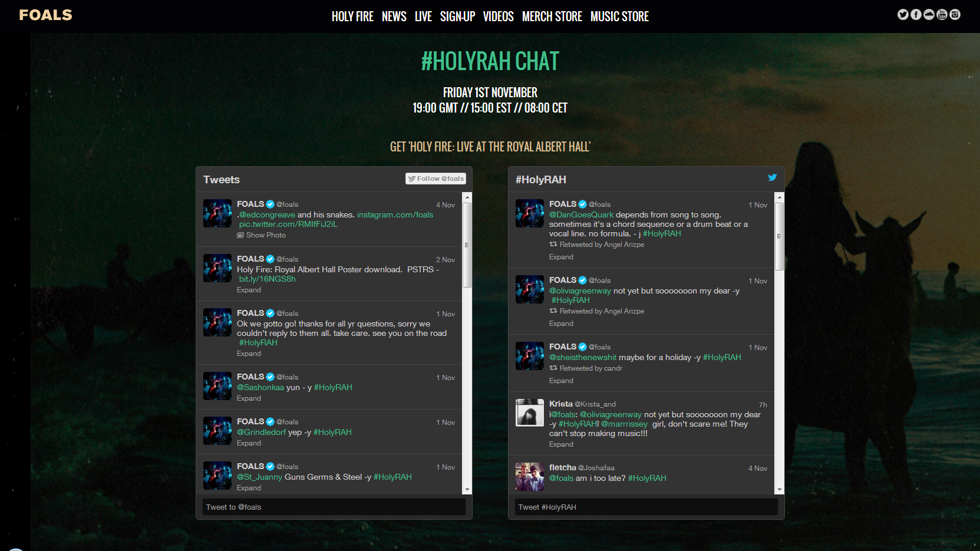
Task: Open the VIDEOS section
Action: pos(499,17)
